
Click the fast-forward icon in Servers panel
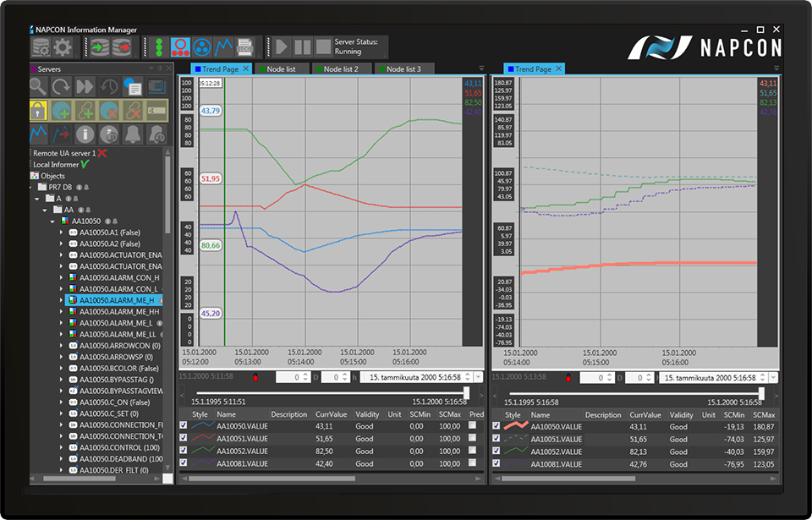(x=85, y=86)
